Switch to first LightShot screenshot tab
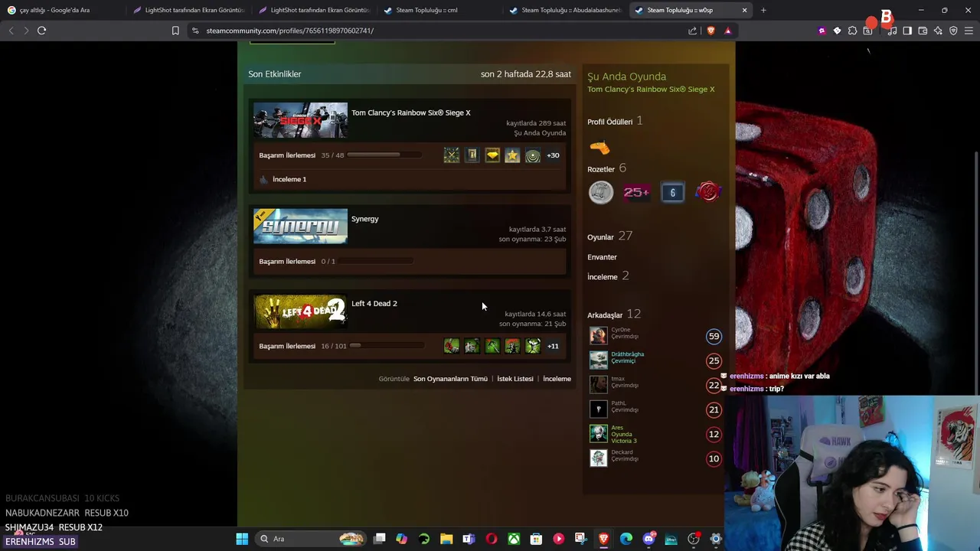Screen dimensions: 980x551 [x=188, y=10]
